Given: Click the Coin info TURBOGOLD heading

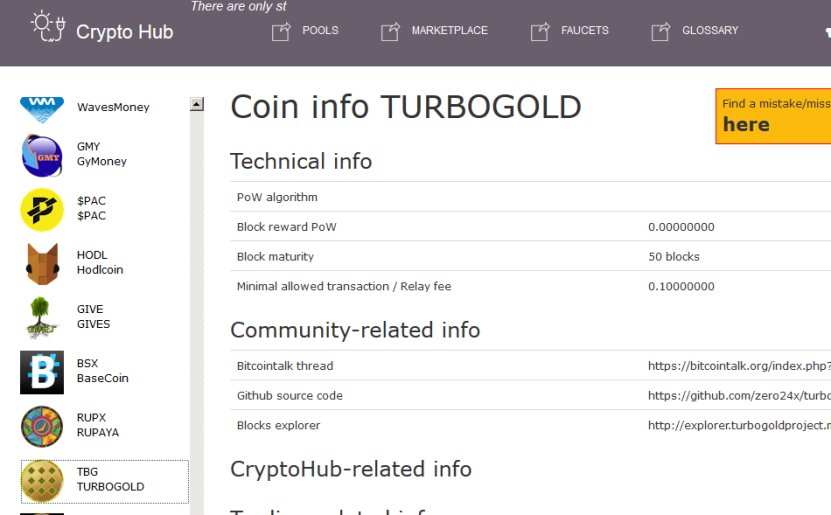Looking at the screenshot, I should pyautogui.click(x=406, y=106).
